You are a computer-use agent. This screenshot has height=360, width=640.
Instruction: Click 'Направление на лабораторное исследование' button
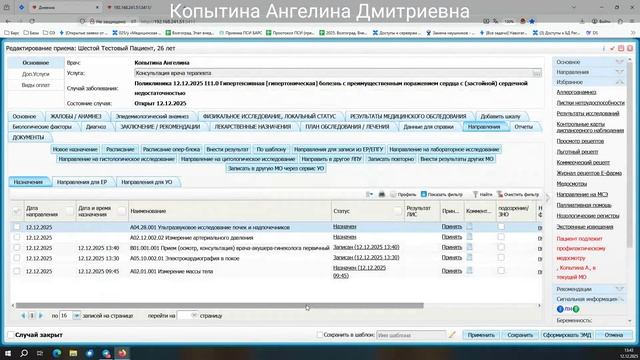(x=444, y=149)
